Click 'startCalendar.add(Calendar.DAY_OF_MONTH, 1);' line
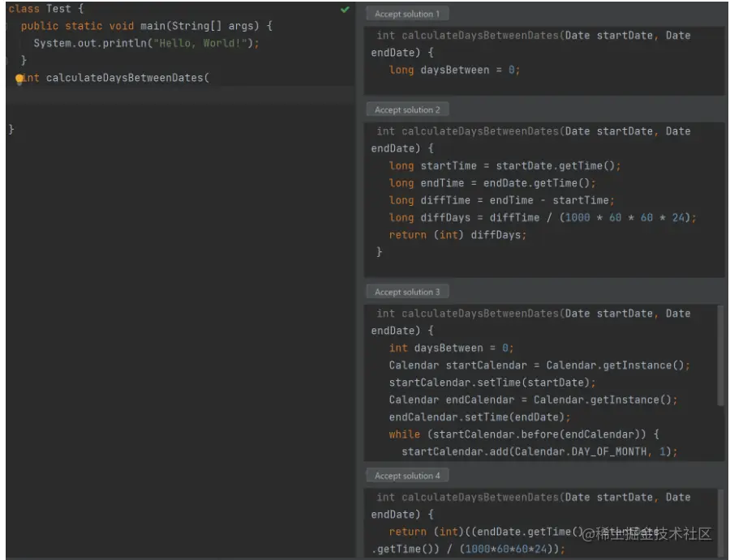Image resolution: width=730 pixels, height=560 pixels. coord(539,451)
